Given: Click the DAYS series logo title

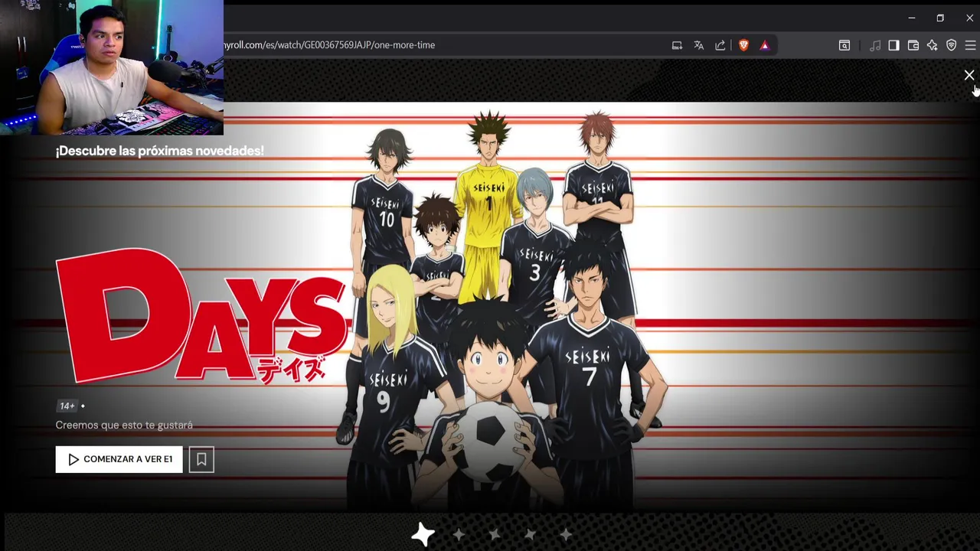Looking at the screenshot, I should (201, 315).
